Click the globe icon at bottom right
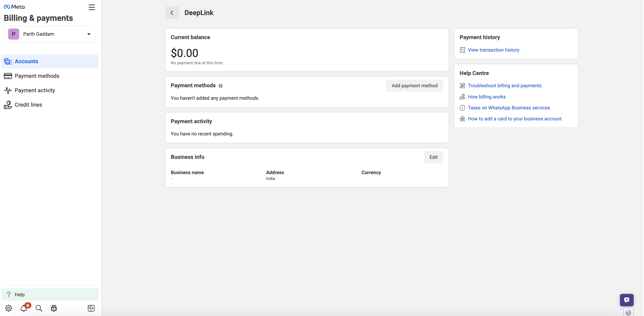This screenshot has height=316, width=644. point(628,313)
